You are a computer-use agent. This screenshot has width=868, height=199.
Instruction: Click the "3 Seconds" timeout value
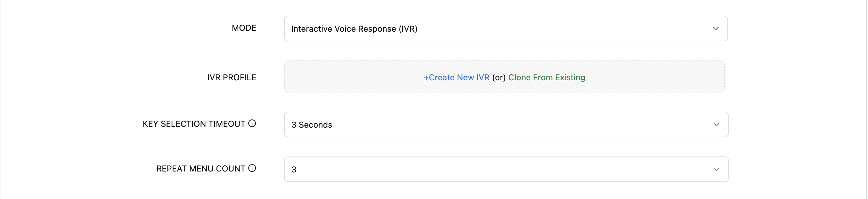pyautogui.click(x=312, y=125)
